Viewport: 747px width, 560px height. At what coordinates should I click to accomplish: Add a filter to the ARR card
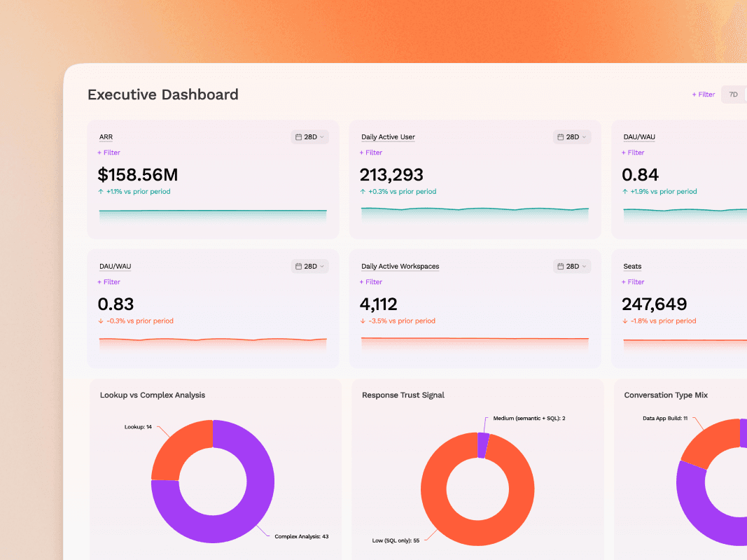109,153
